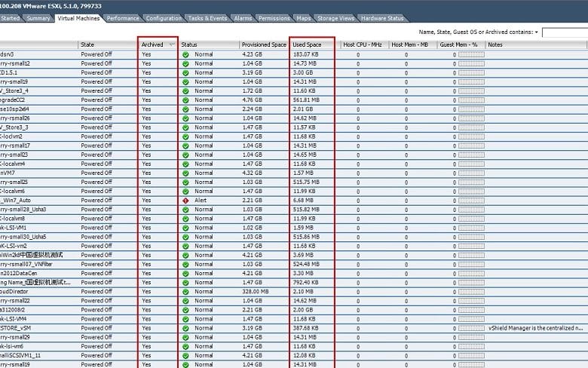
Task: Click the 4.76 GB provisioned space cell
Action: click(x=253, y=100)
